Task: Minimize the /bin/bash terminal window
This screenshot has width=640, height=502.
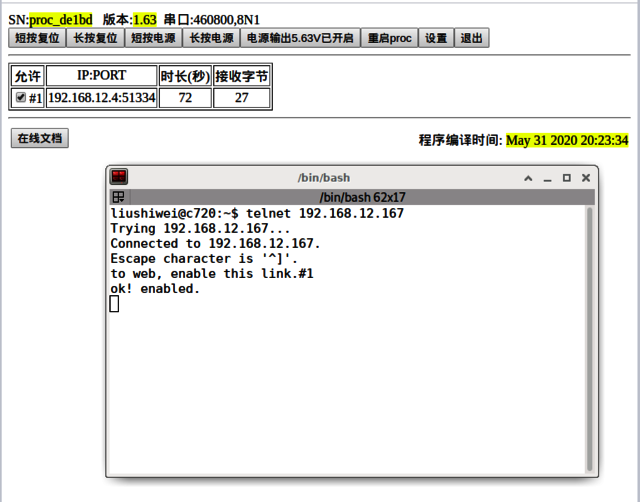Action: (x=548, y=178)
